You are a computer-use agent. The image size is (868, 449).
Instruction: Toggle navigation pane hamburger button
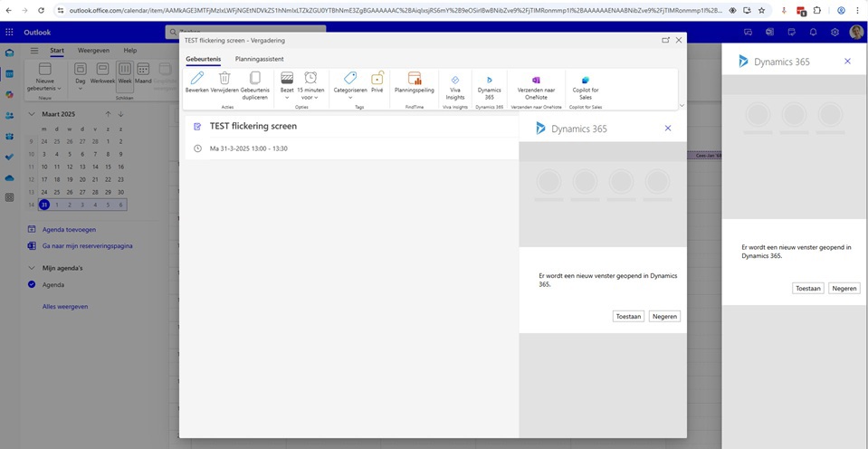point(34,51)
